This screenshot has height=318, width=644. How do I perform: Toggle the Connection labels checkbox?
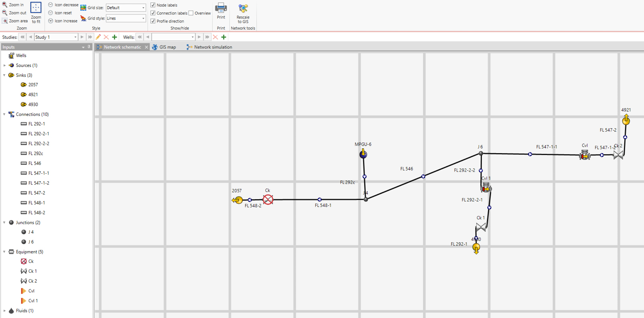point(153,13)
